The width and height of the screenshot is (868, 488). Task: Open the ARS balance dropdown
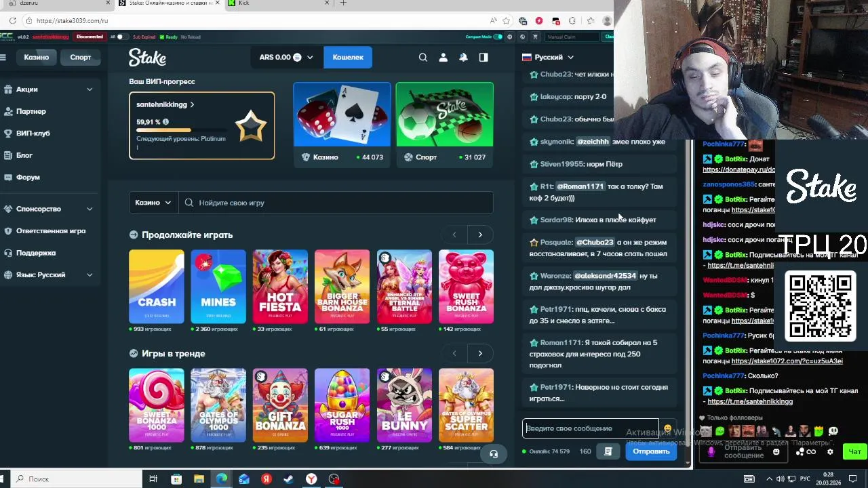(286, 58)
